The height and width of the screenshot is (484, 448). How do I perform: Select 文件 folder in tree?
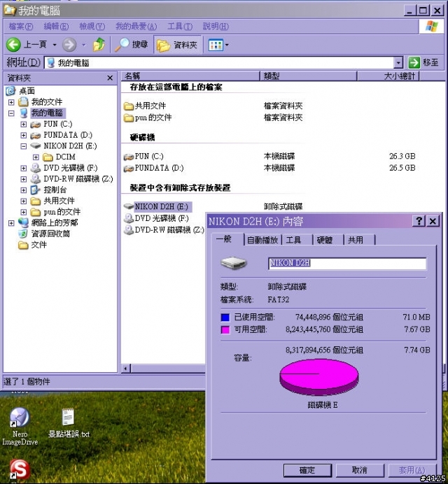point(32,245)
